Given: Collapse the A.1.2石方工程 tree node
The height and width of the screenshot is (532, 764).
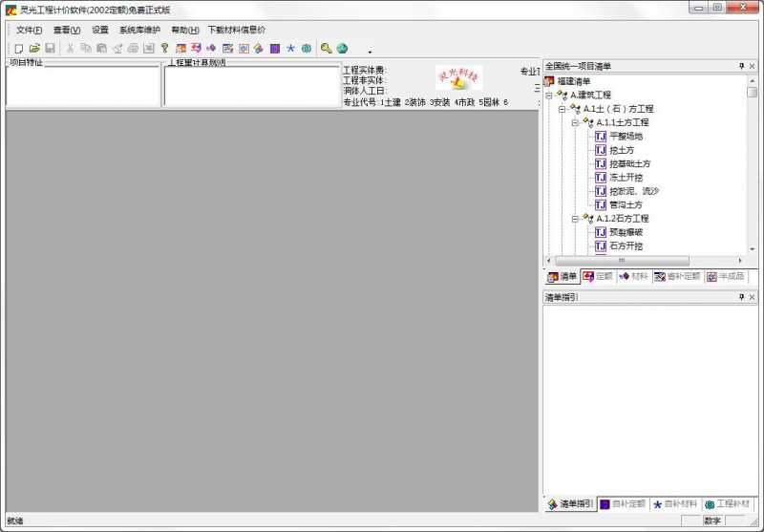Looking at the screenshot, I should (x=576, y=219).
